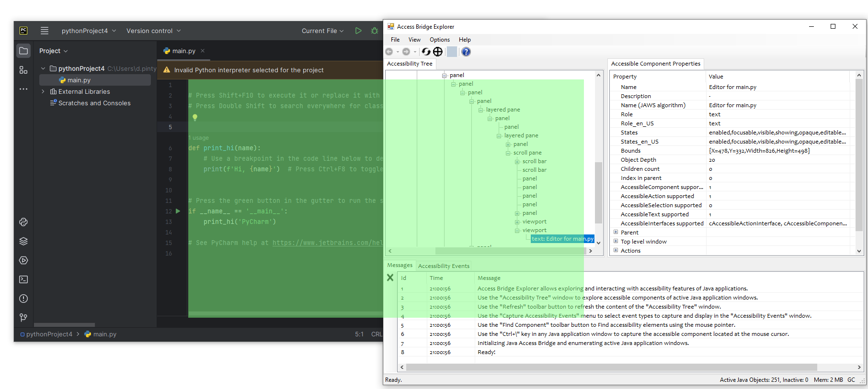Click Forward navigation arrow in Access Bridge Explorer
This screenshot has height=389, width=868.
click(406, 52)
